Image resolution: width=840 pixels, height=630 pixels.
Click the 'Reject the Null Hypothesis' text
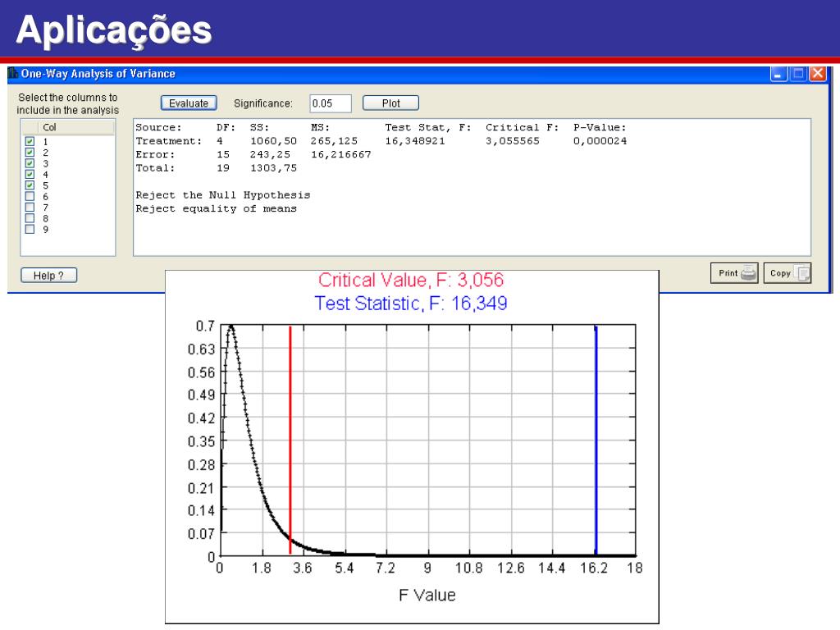(223, 195)
